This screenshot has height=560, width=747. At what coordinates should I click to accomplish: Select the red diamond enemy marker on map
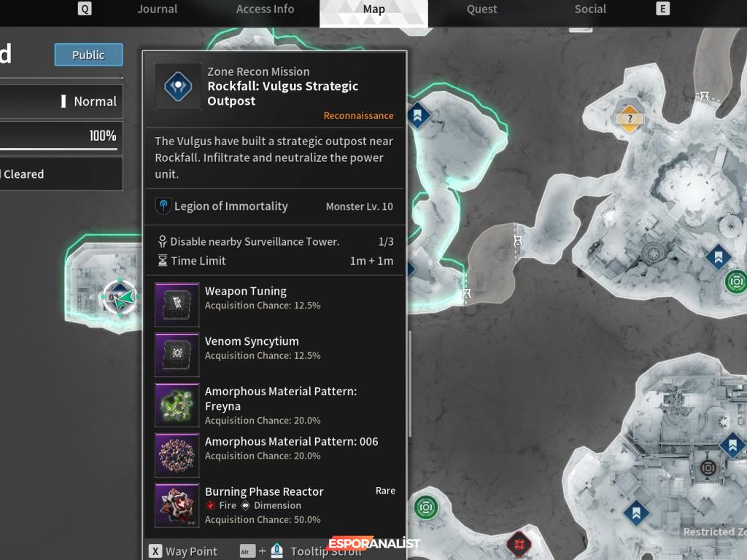coord(519,543)
